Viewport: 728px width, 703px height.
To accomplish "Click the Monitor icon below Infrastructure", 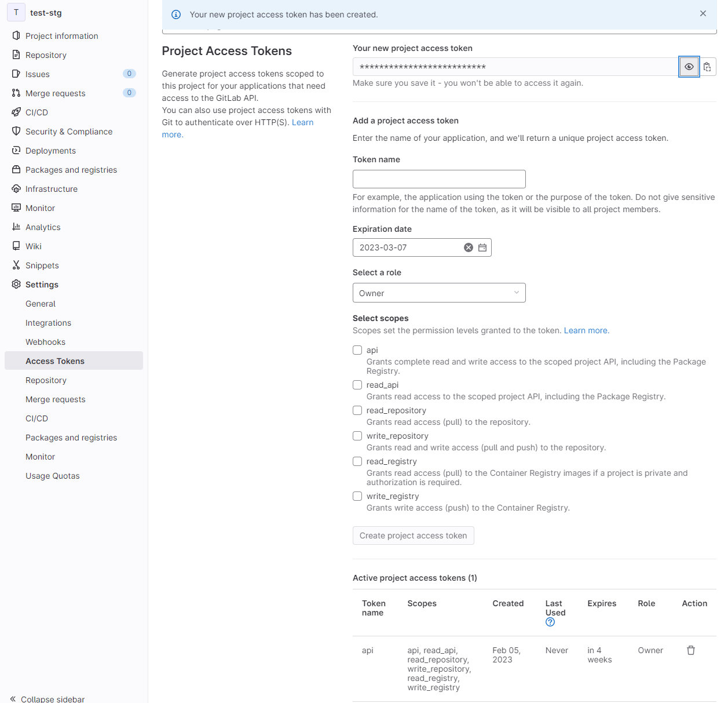I will point(16,207).
